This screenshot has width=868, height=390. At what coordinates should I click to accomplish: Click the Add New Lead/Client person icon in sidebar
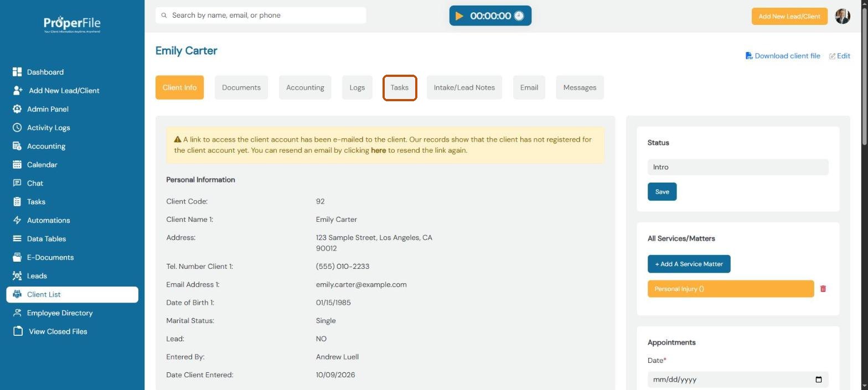coord(18,90)
